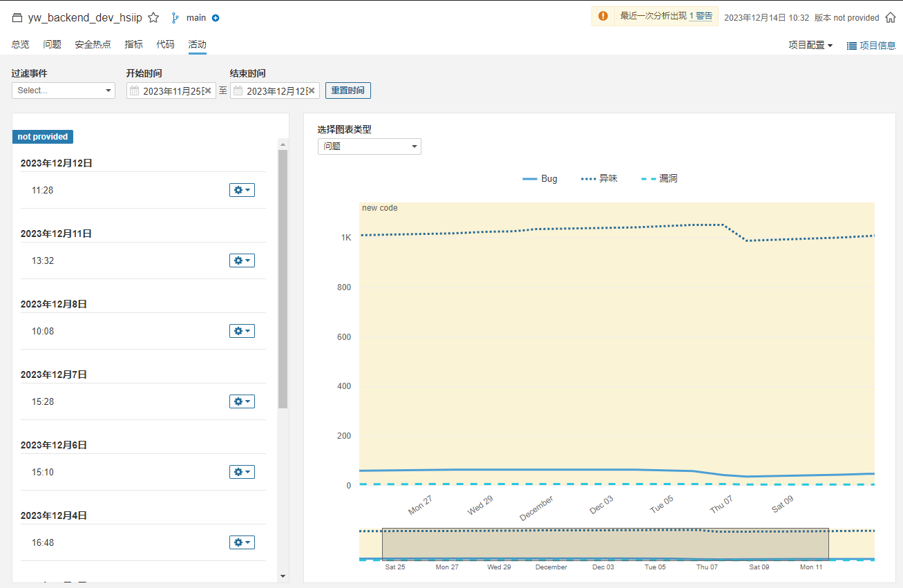Click the activity list vertical scrollbar thumb
903x588 pixels.
pos(283,279)
